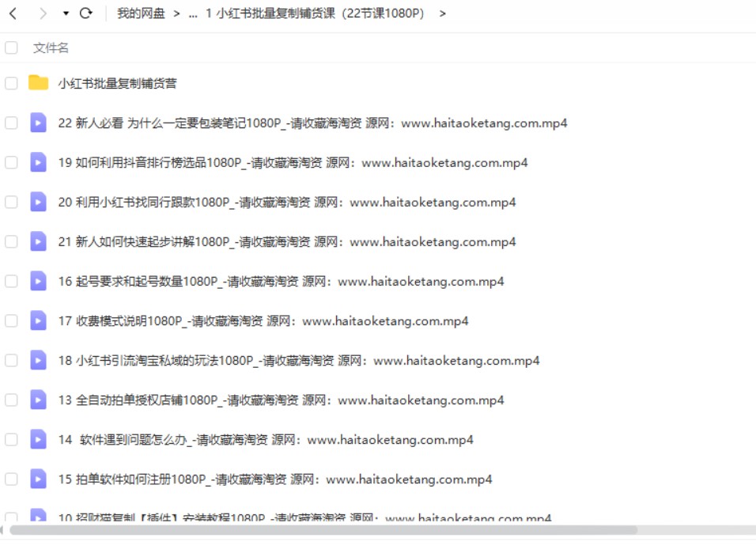Image resolution: width=756 pixels, height=557 pixels.
Task: Open file 19 如何利用抖音排行榜选品
Action: click(293, 162)
